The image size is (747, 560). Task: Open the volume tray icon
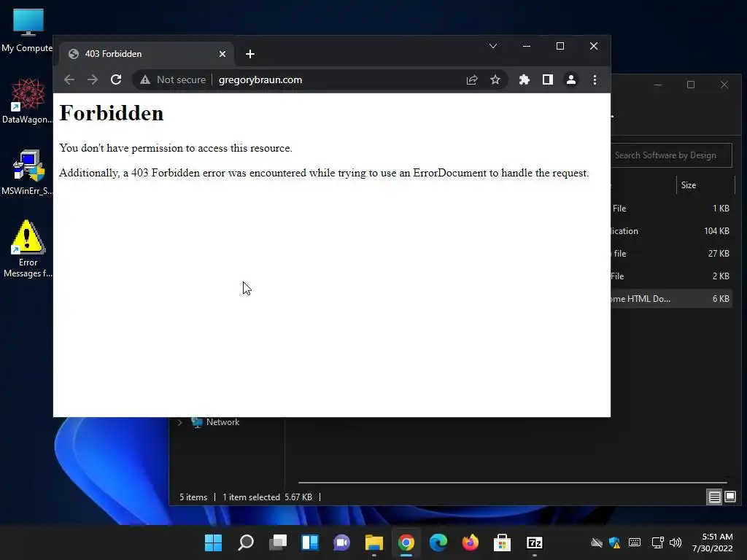[675, 542]
